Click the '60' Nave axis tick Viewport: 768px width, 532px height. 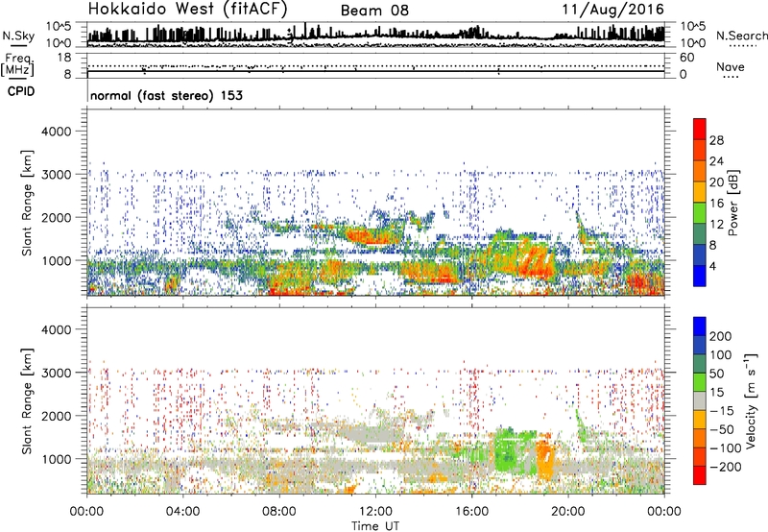point(686,58)
